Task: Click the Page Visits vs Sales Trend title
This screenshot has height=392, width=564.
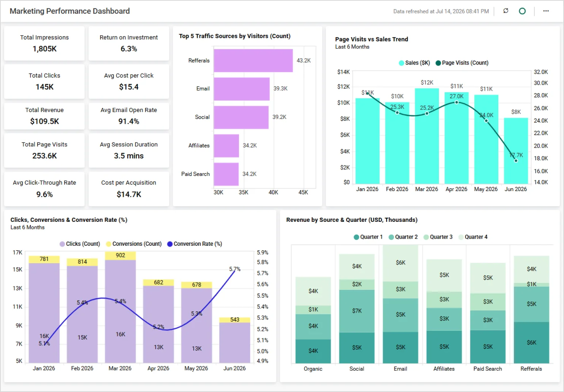Action: pos(372,39)
